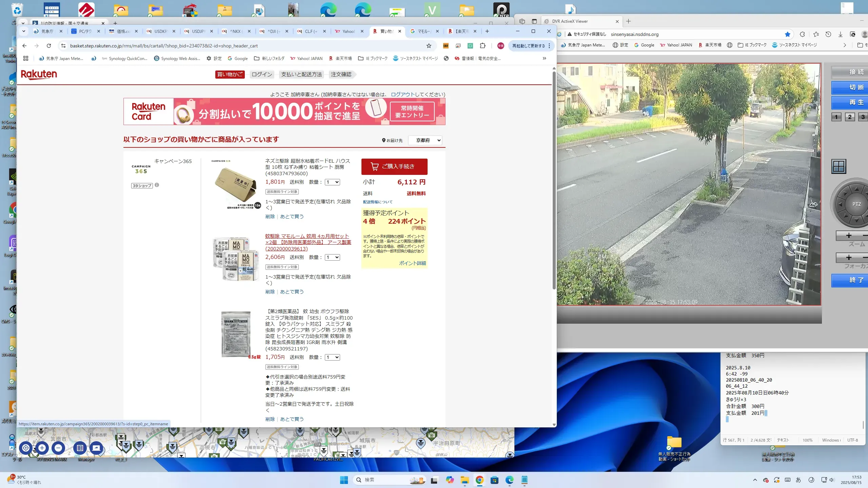The height and width of the screenshot is (488, 868).
Task: Open the info icon beside 39ショップ
Action: pyautogui.click(x=157, y=185)
